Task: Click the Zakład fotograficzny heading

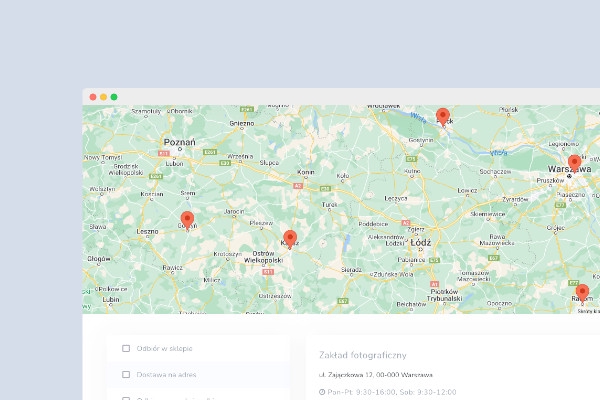Action: click(362, 355)
